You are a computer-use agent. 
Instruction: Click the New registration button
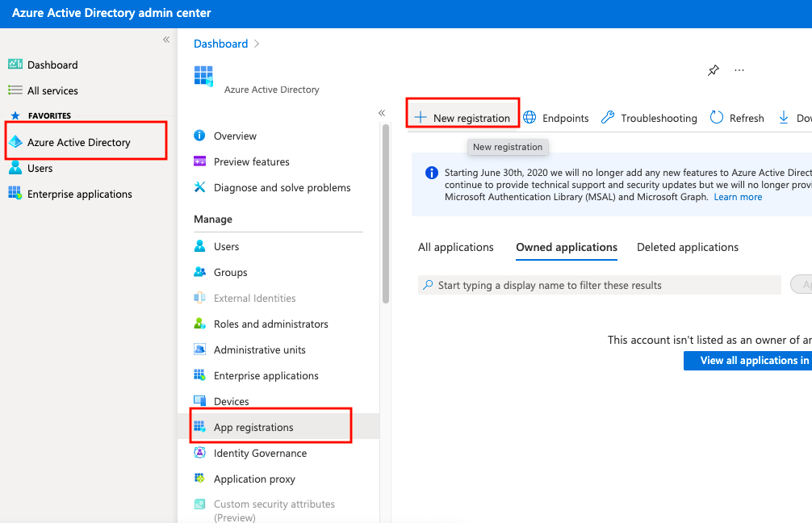463,118
